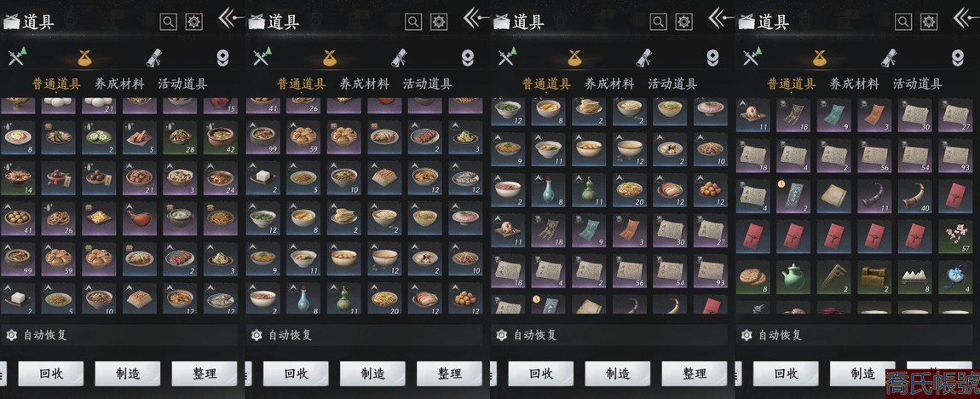Pick the soup bowl item showing count 42

click(221, 136)
